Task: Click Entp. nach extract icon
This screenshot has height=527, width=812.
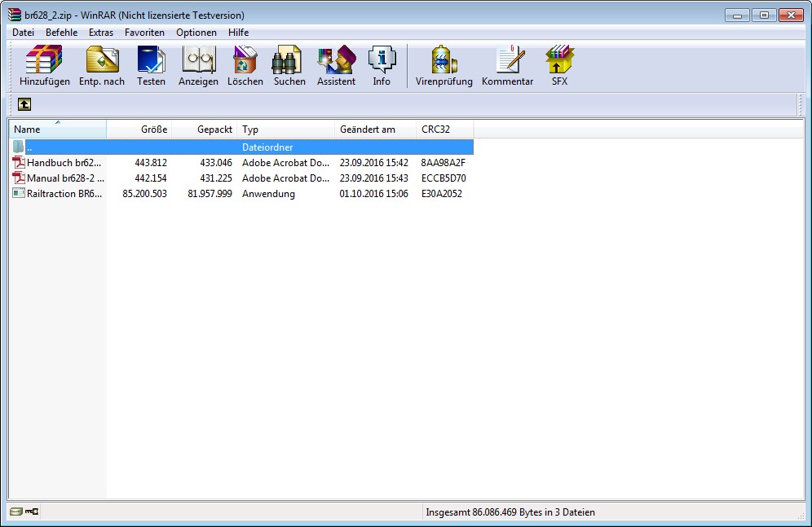Action: coord(101,64)
